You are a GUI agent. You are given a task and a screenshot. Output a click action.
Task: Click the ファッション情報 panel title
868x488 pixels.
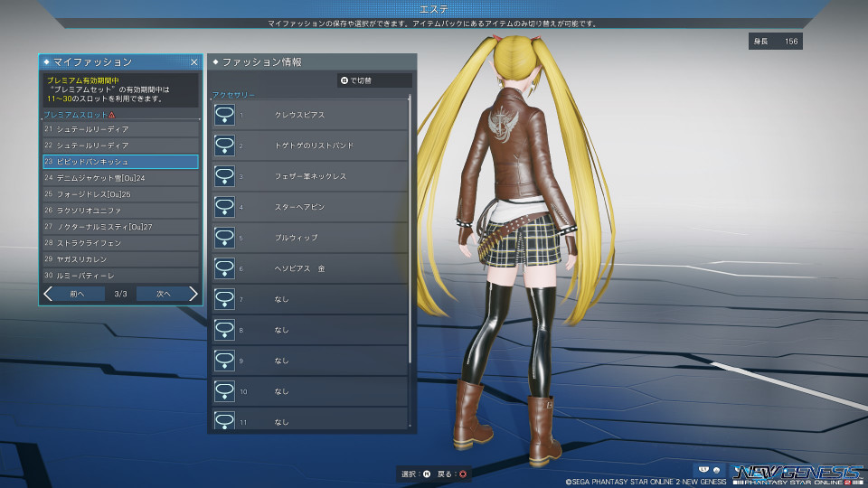[x=262, y=62]
